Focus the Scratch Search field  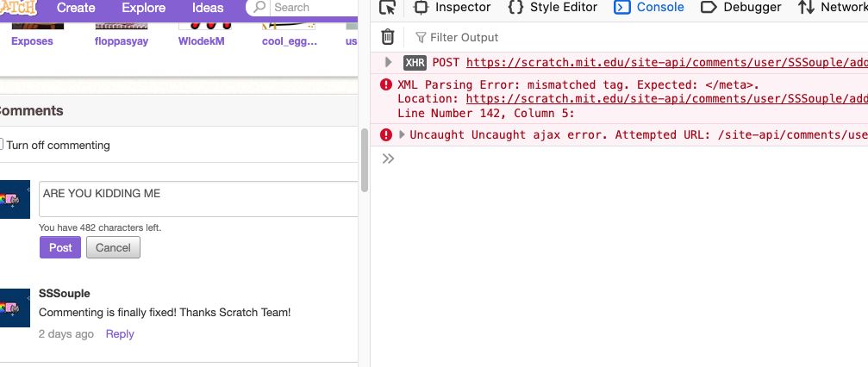coord(315,8)
